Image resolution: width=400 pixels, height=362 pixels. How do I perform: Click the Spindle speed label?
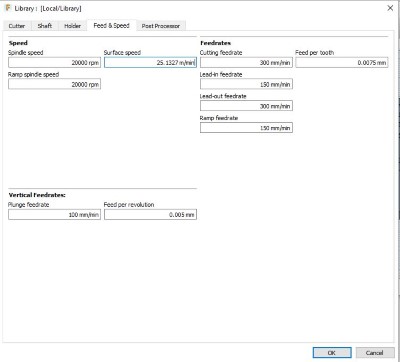pos(26,53)
